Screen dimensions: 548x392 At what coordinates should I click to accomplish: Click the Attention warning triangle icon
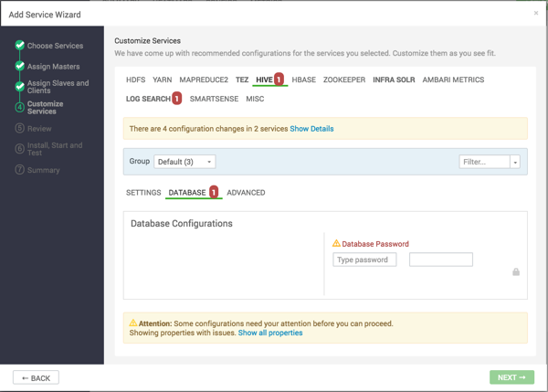134,323
